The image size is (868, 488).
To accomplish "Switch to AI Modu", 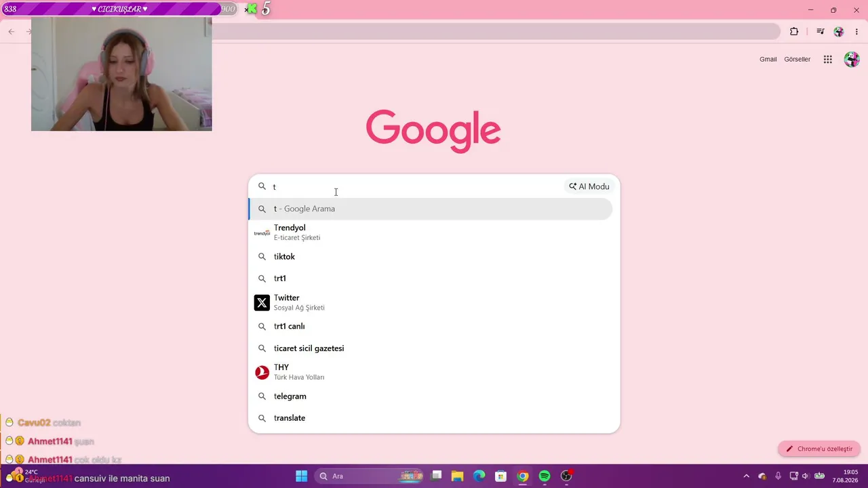I will point(589,186).
